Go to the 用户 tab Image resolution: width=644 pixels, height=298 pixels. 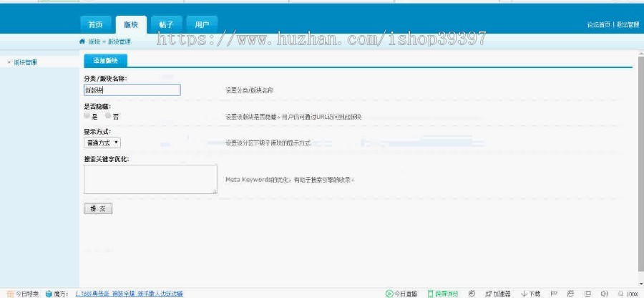[x=202, y=25]
